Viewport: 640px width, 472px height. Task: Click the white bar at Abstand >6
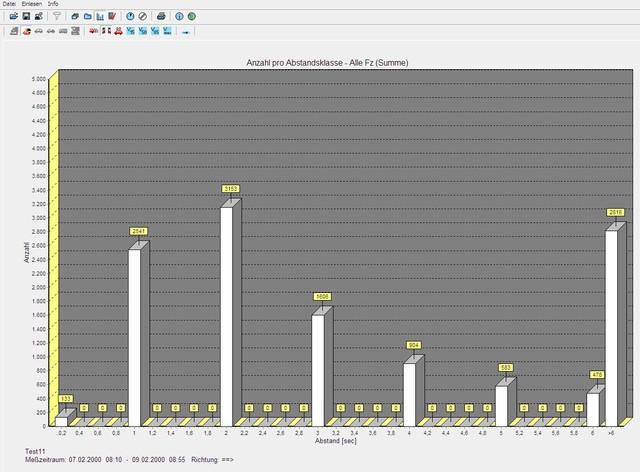coord(611,328)
